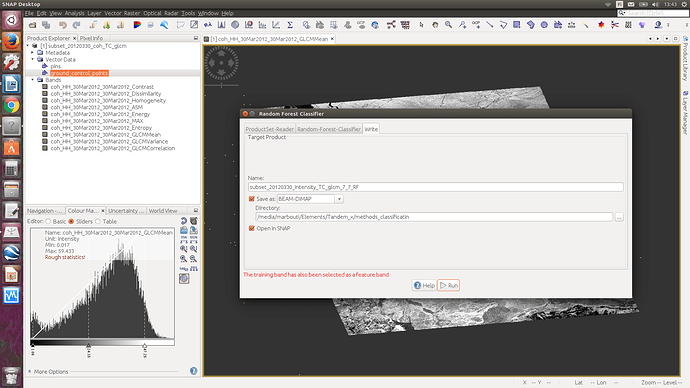Select the pins vector data item
This screenshot has width=690, height=388.
tap(55, 66)
